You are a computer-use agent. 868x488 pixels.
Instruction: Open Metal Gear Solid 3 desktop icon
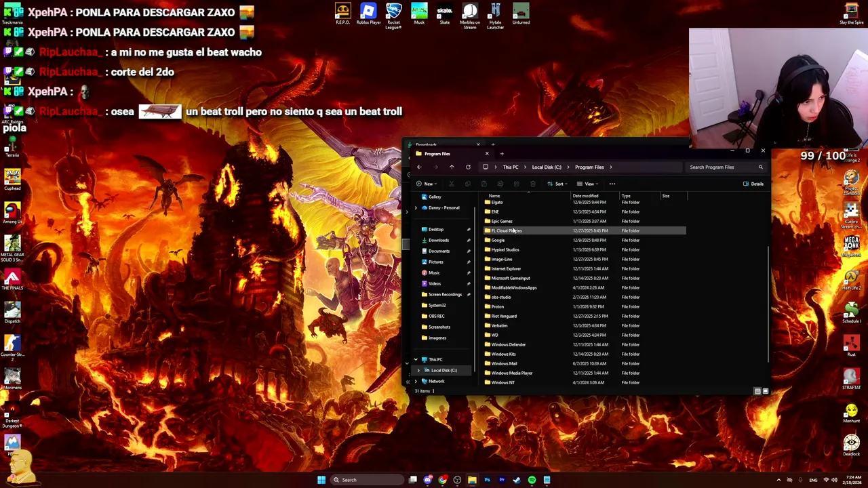click(12, 248)
